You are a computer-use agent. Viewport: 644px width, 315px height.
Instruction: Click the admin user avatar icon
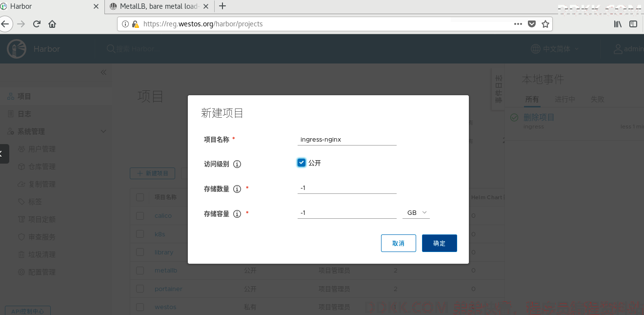click(x=618, y=49)
